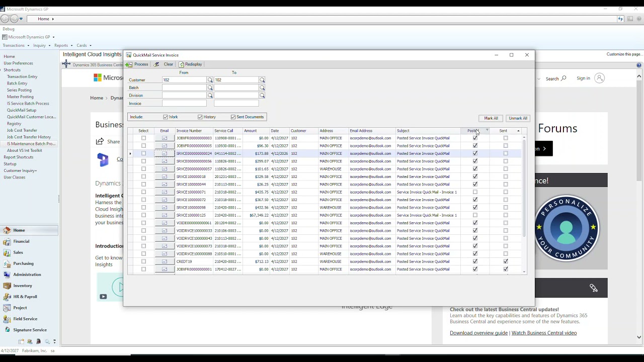Viewport: 644px width, 362px height.
Task: Open the Reports menu
Action: click(x=62, y=46)
